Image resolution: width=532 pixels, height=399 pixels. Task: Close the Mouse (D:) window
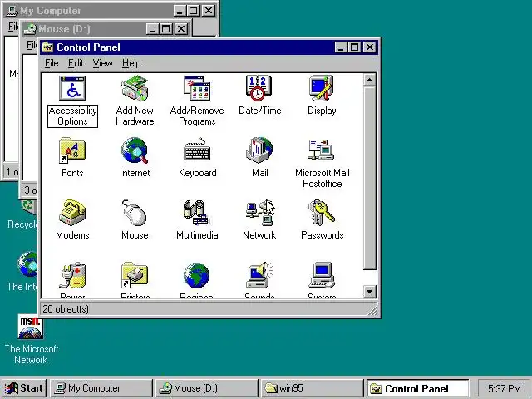pyautogui.click(x=181, y=29)
